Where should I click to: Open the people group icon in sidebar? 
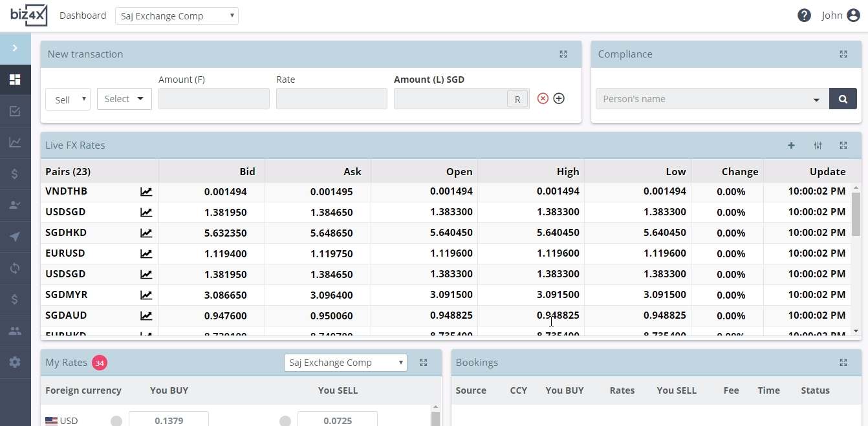(x=15, y=331)
